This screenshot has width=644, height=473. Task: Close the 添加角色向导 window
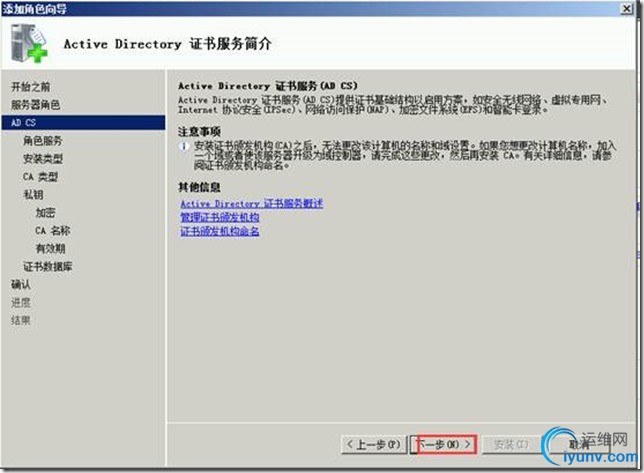point(626,9)
